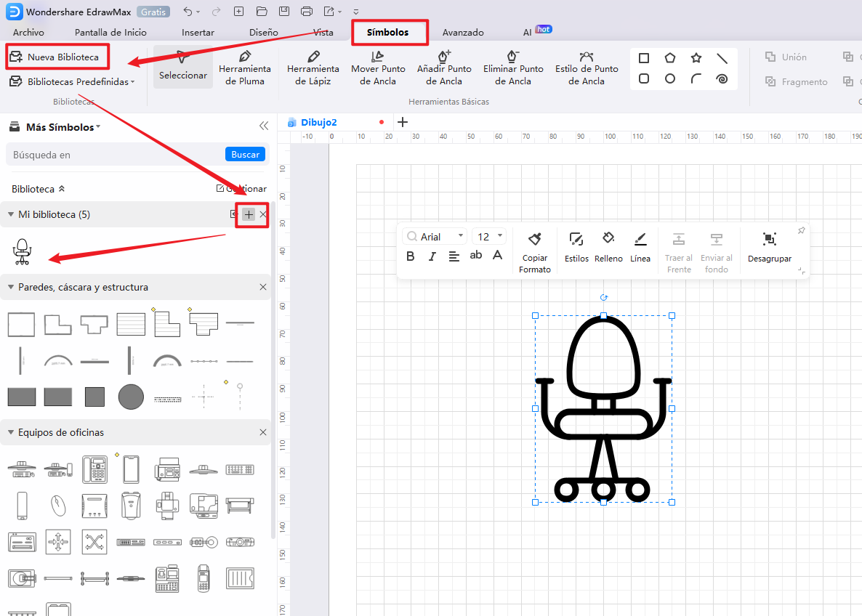
Task: Switch to the Avanzado tab
Action: (x=462, y=33)
